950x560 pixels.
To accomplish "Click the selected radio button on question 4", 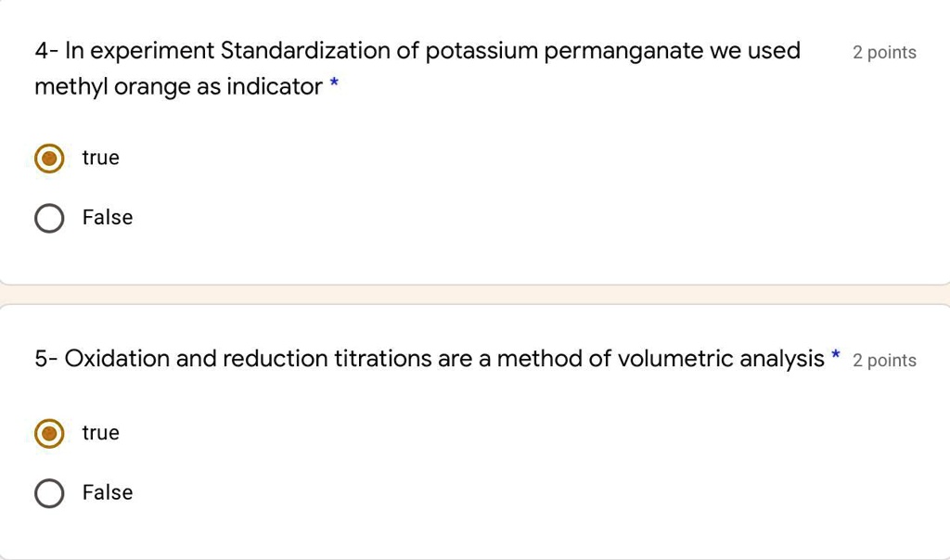I will 49,159.
